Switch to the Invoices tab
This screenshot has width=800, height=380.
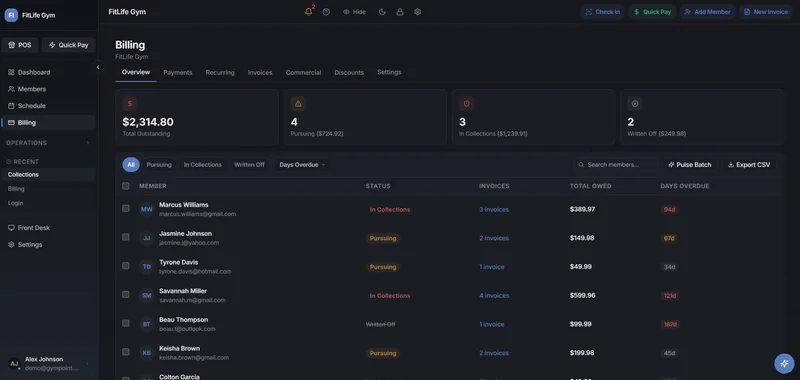tap(260, 72)
